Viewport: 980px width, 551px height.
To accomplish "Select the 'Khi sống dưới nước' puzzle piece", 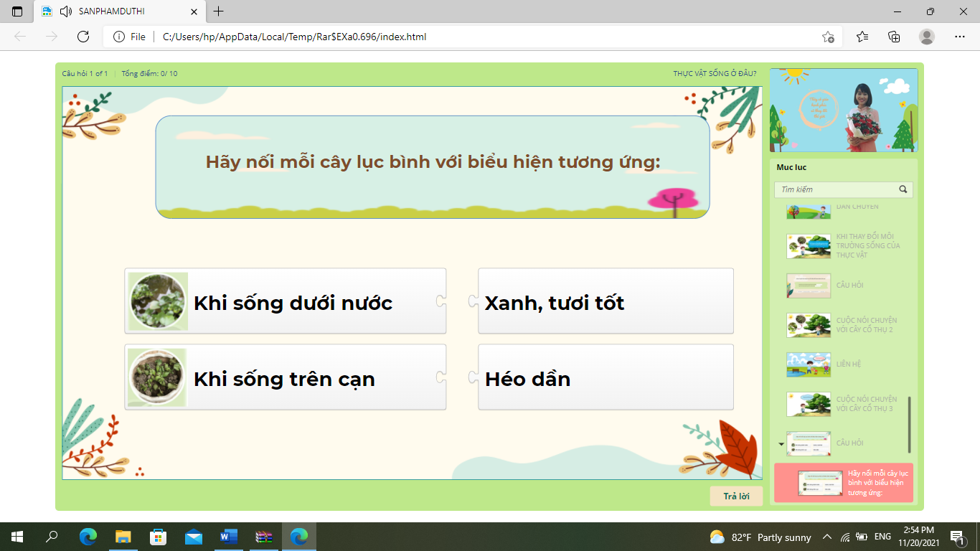I will tap(286, 301).
